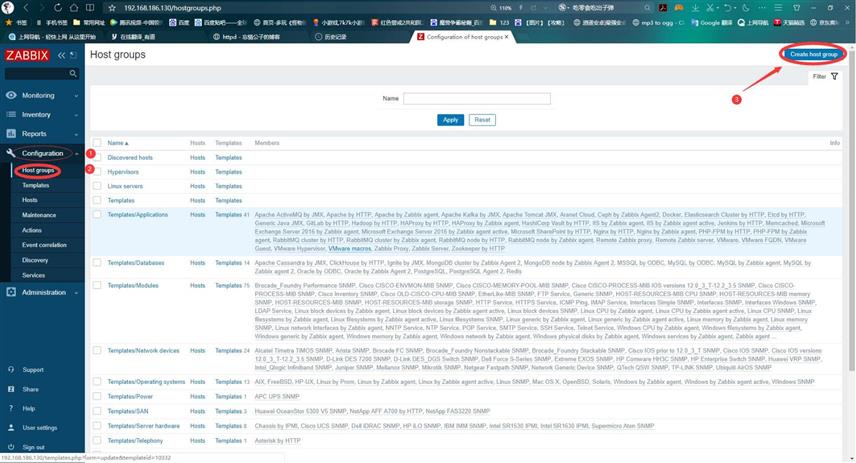
Task: Expand the Administration menu chevron
Action: [x=76, y=293]
